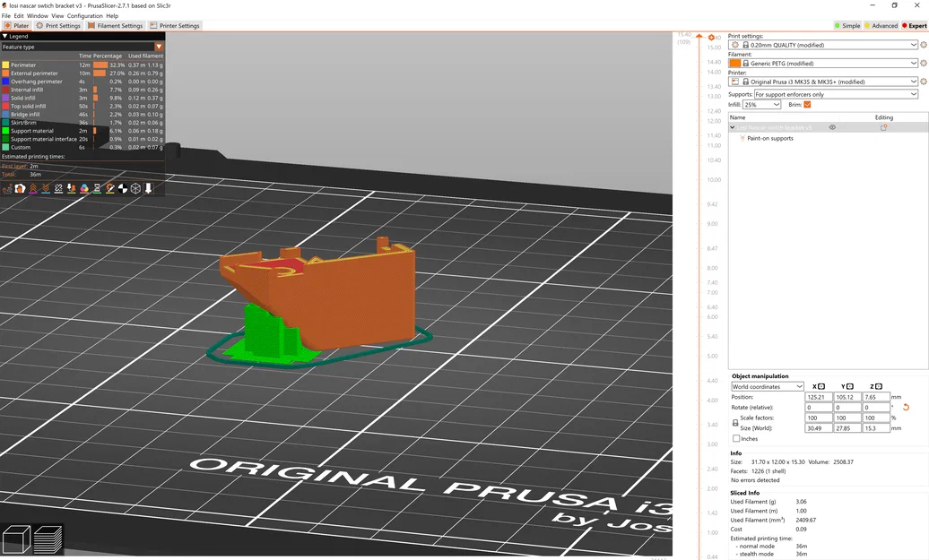Click Scale factors X input field
This screenshot has height=560, width=929.
point(819,418)
